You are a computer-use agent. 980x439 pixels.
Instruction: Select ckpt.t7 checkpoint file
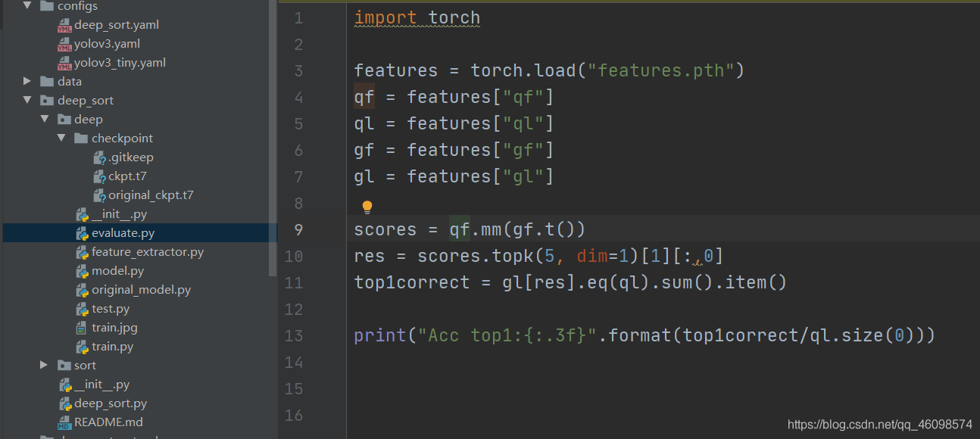point(127,176)
